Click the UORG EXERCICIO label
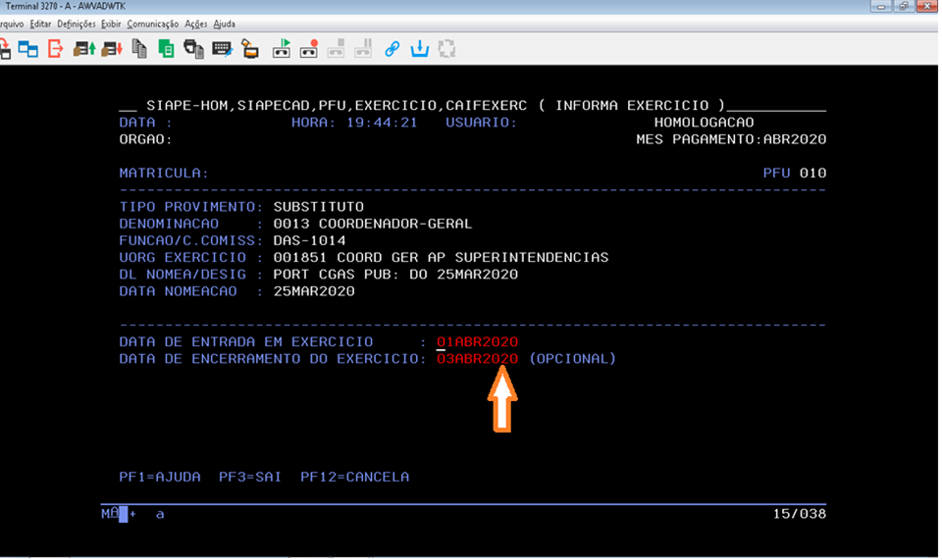Image resolution: width=942 pixels, height=560 pixels. (183, 258)
